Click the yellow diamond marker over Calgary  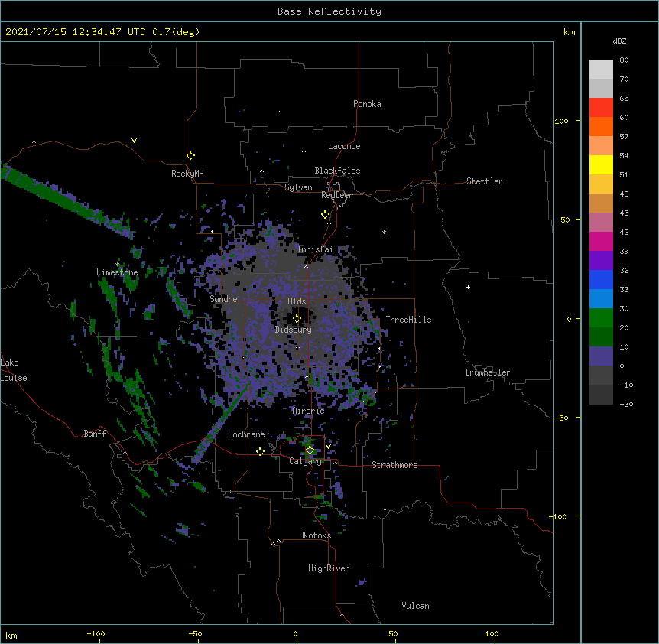(310, 450)
